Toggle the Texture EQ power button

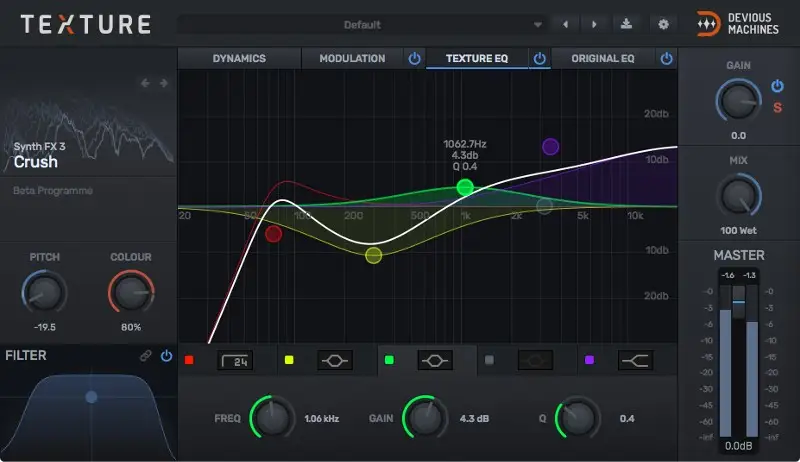[539, 59]
